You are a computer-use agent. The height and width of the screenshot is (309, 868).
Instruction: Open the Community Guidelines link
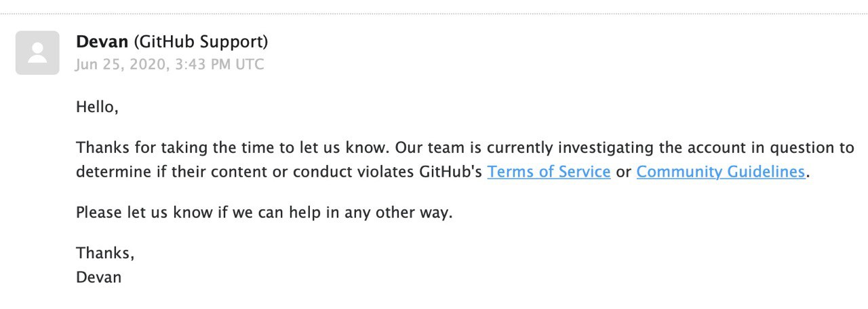pos(721,172)
